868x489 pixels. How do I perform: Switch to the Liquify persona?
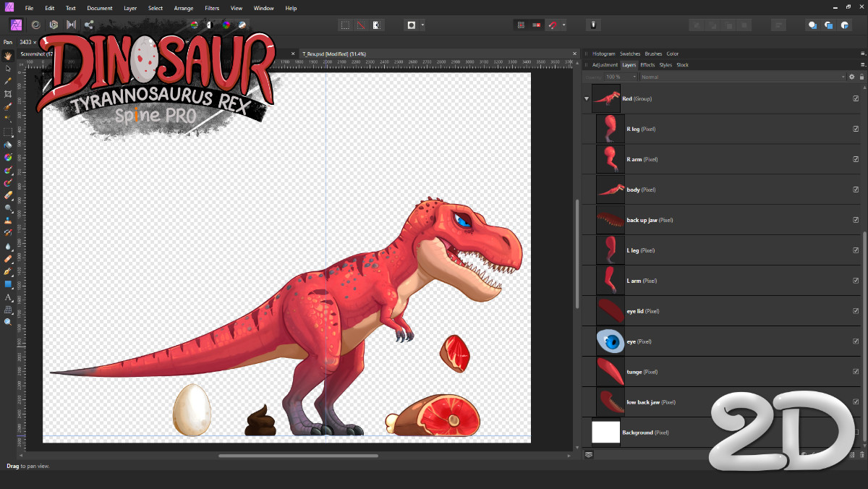tap(35, 25)
